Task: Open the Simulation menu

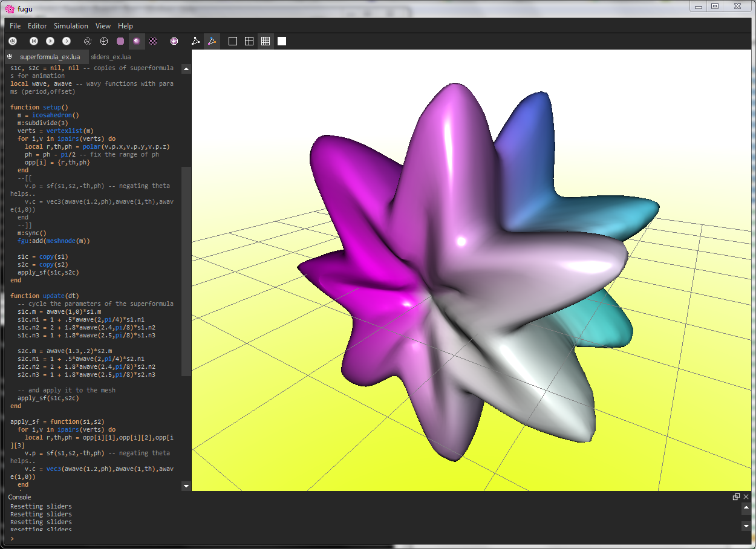Action: point(71,26)
